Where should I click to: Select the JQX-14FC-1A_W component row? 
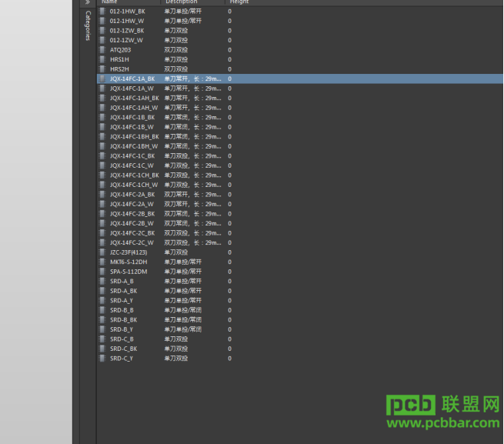click(x=300, y=88)
